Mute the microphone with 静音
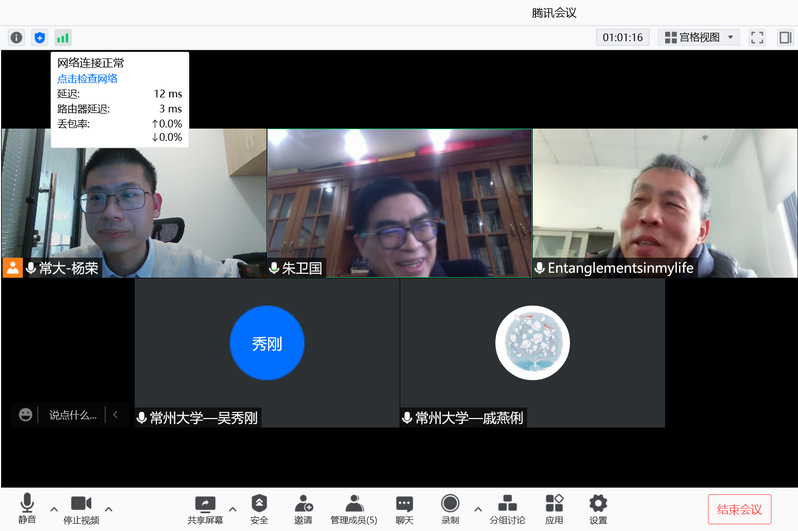Viewport: 798px width, 531px height. (x=27, y=508)
